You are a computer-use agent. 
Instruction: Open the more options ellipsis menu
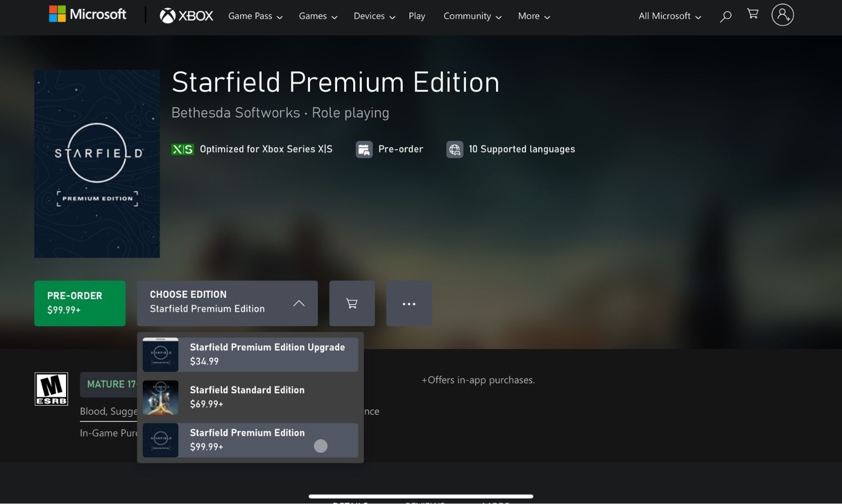[409, 304]
